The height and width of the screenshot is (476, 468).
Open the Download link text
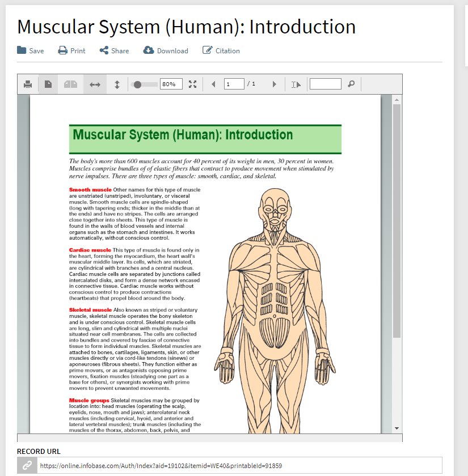pyautogui.click(x=172, y=51)
